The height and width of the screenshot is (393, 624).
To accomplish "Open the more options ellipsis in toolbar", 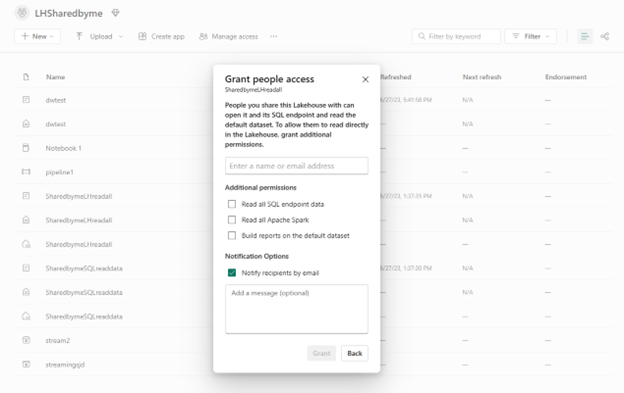I will pyautogui.click(x=273, y=36).
